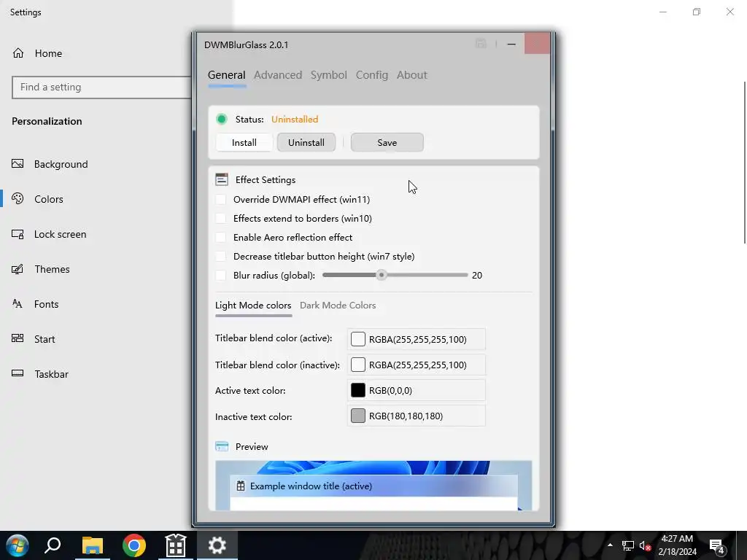Click the example window title preview

point(373,486)
